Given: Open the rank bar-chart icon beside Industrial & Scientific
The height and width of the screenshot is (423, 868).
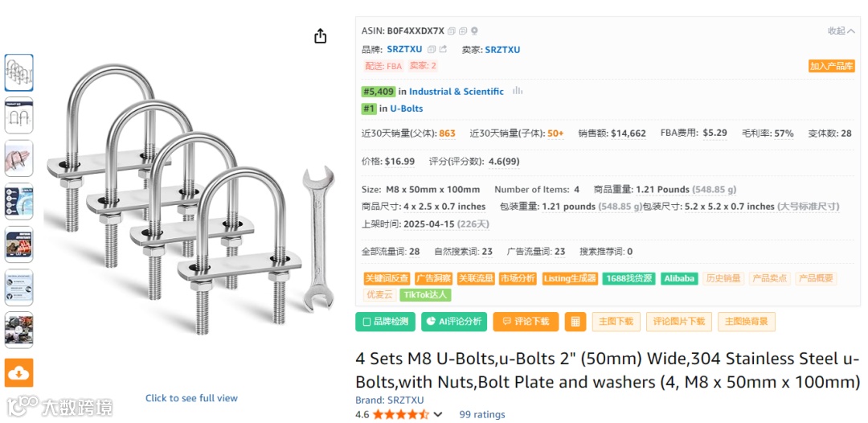Looking at the screenshot, I should [518, 91].
